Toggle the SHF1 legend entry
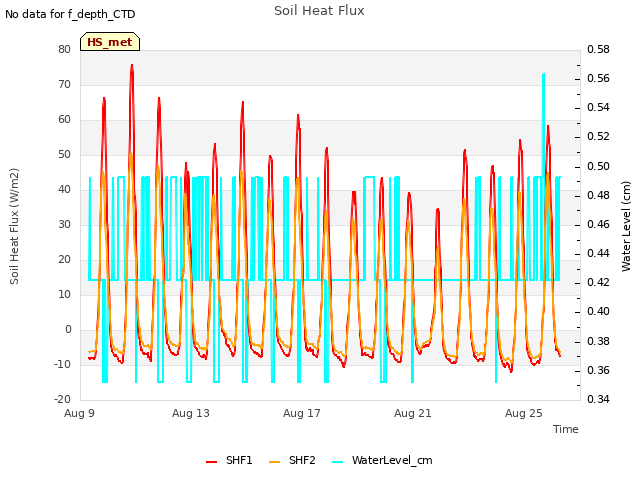The height and width of the screenshot is (480, 640). point(229,460)
